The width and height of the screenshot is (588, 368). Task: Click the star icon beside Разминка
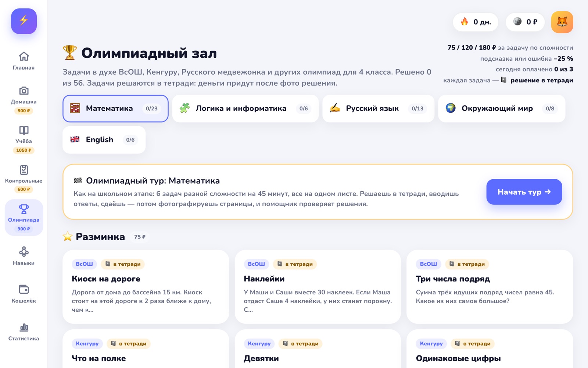(68, 237)
